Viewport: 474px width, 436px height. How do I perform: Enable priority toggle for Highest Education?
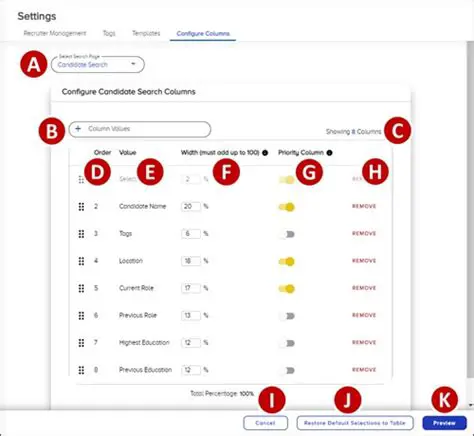pyautogui.click(x=287, y=343)
